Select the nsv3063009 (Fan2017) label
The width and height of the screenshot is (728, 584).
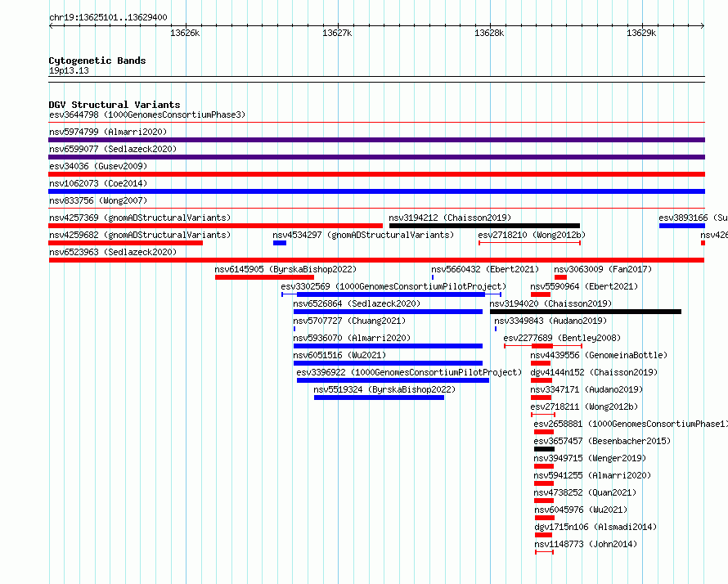point(603,269)
